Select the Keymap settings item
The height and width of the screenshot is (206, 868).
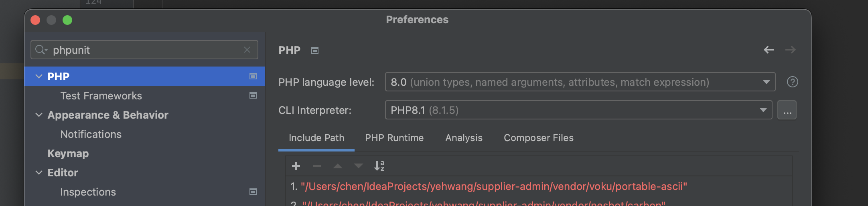pyautogui.click(x=68, y=153)
